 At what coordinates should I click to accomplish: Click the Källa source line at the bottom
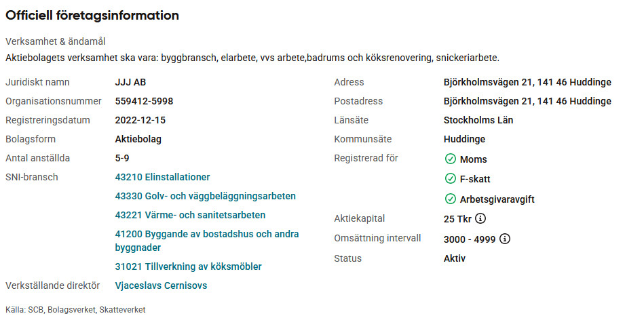[x=75, y=309]
